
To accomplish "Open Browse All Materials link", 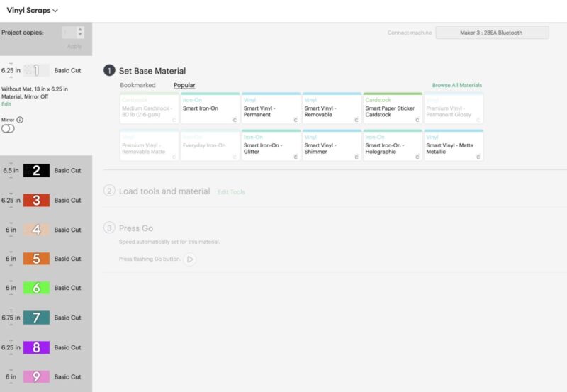I will coord(457,85).
